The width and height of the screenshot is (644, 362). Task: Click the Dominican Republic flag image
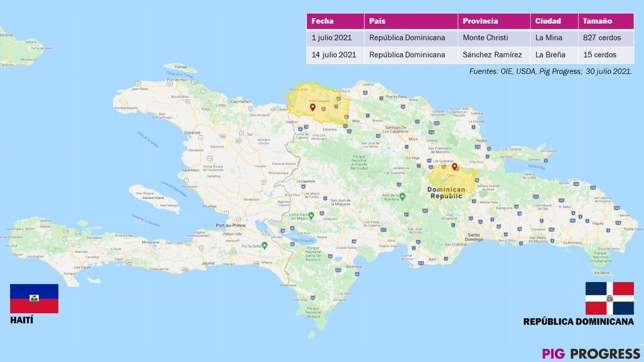[609, 299]
